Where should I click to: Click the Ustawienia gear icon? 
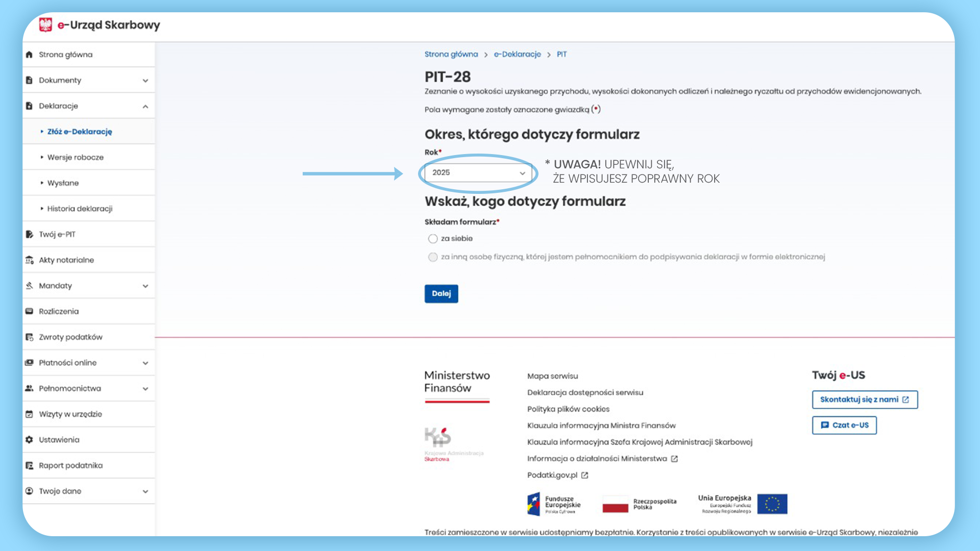[x=29, y=440]
